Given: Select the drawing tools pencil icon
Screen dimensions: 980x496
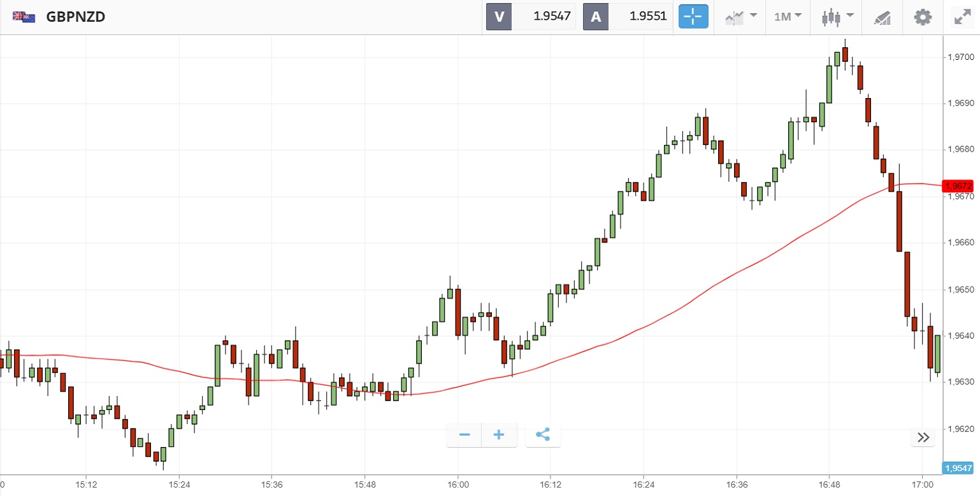Looking at the screenshot, I should tap(883, 17).
